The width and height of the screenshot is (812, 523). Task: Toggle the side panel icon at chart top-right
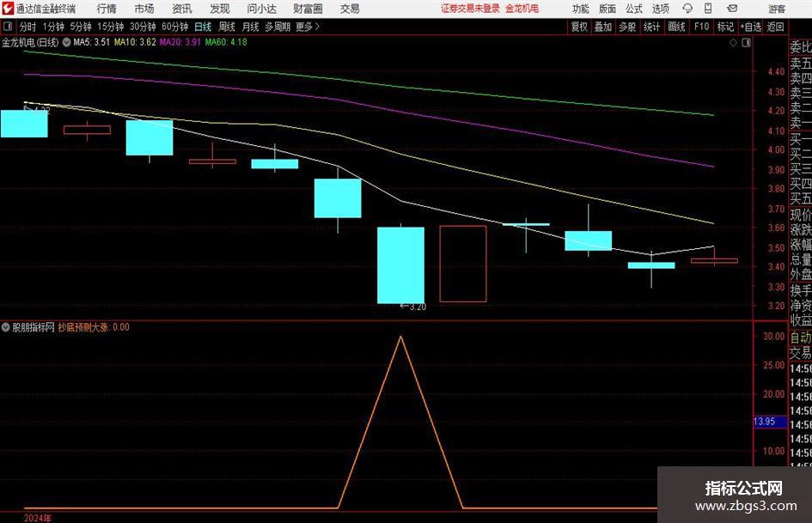746,42
